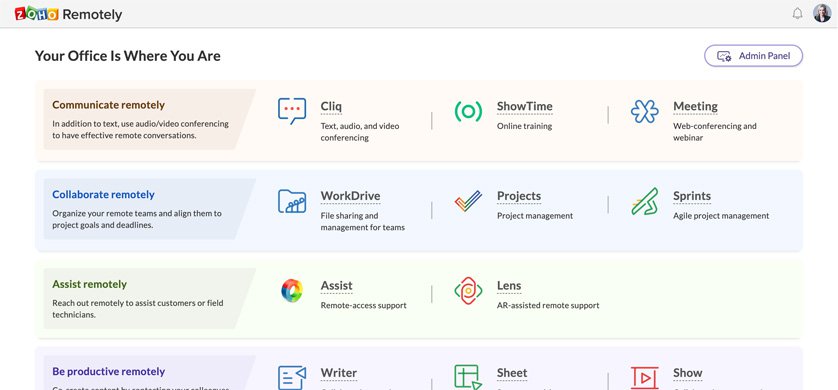Open the Lens title link
Screen dimensions: 838x390
(x=509, y=286)
